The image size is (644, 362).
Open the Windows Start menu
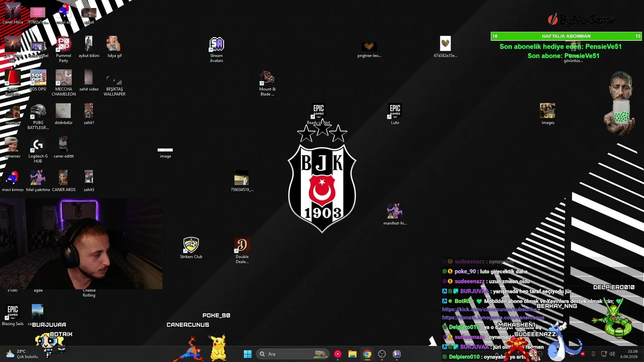tap(248, 354)
